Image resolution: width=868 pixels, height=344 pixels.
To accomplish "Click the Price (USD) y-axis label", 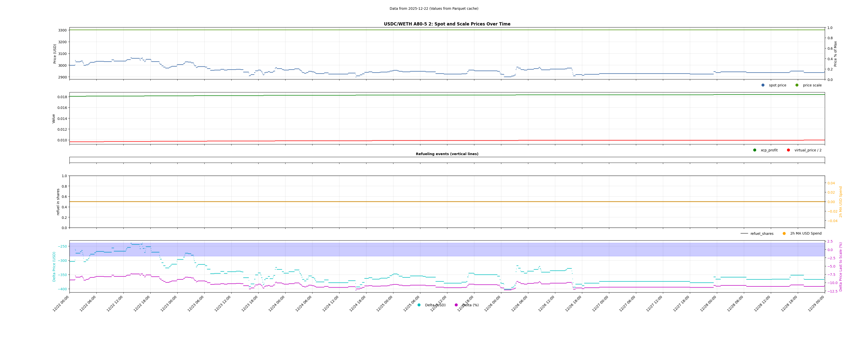I will pyautogui.click(x=55, y=53).
